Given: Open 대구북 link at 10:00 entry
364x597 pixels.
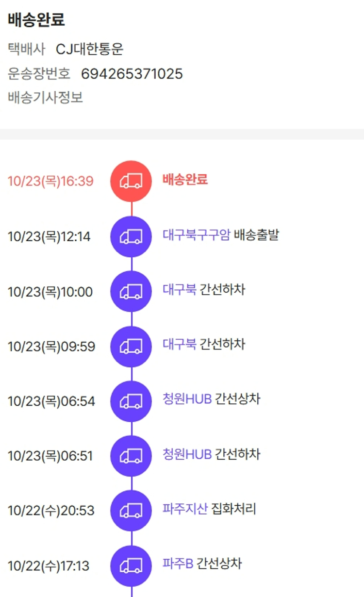Looking at the screenshot, I should pos(180,290).
